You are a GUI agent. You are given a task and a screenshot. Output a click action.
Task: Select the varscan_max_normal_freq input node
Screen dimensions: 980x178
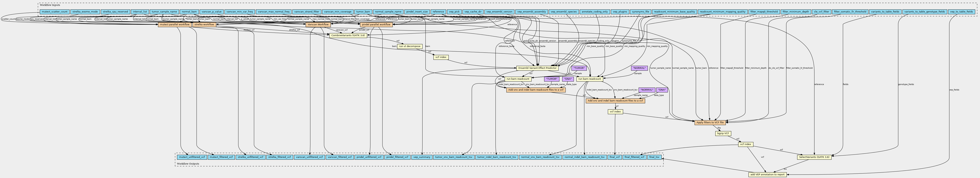[274, 12]
